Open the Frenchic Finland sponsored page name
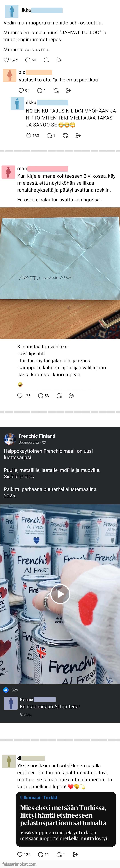Viewport: 120px width, 868px height. (37, 436)
